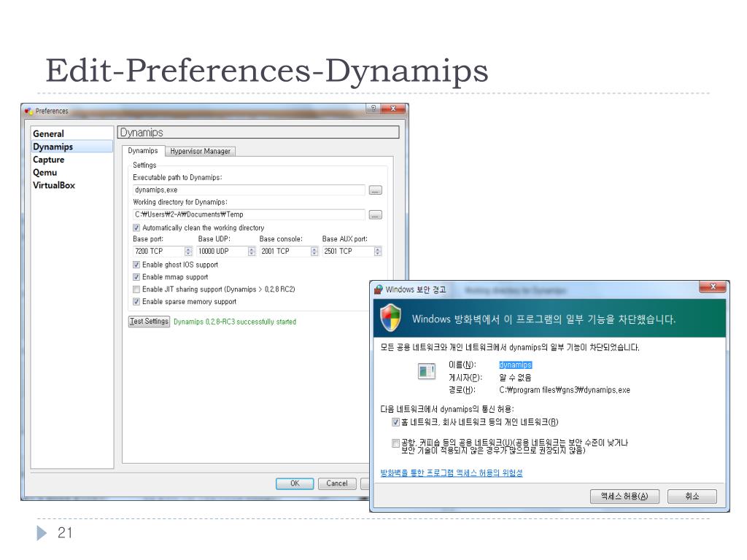Click the Test Settings button
747x560 pixels.
(x=149, y=322)
